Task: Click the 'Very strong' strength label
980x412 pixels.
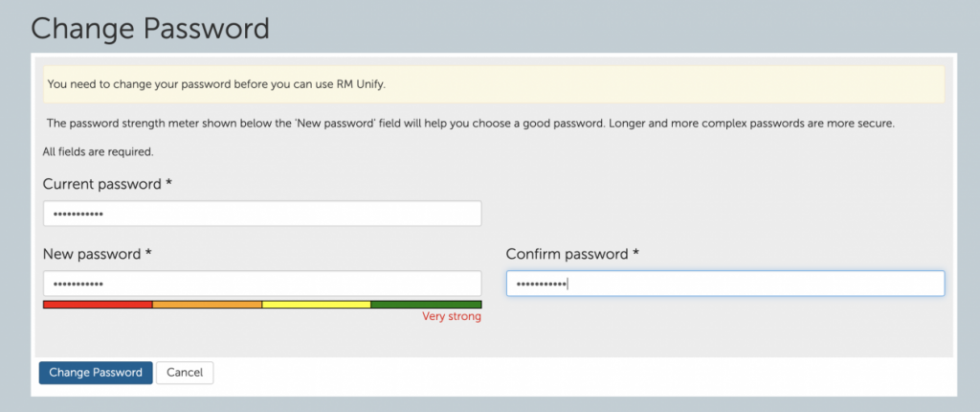Action: point(452,317)
